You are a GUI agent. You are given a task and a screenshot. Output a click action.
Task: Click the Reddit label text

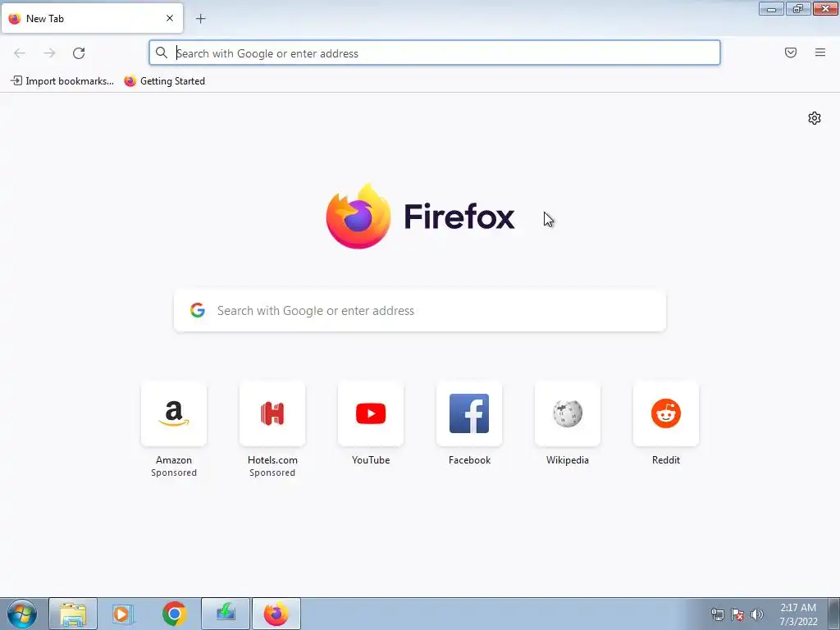click(x=666, y=460)
